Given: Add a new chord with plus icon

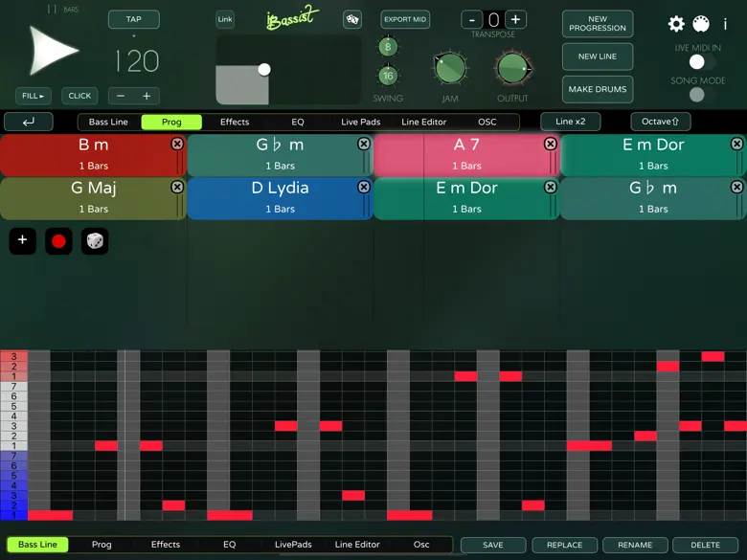Looking at the screenshot, I should 22,241.
